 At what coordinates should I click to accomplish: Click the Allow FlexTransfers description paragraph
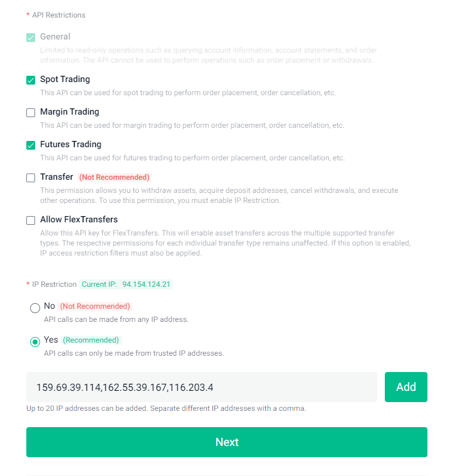click(225, 243)
